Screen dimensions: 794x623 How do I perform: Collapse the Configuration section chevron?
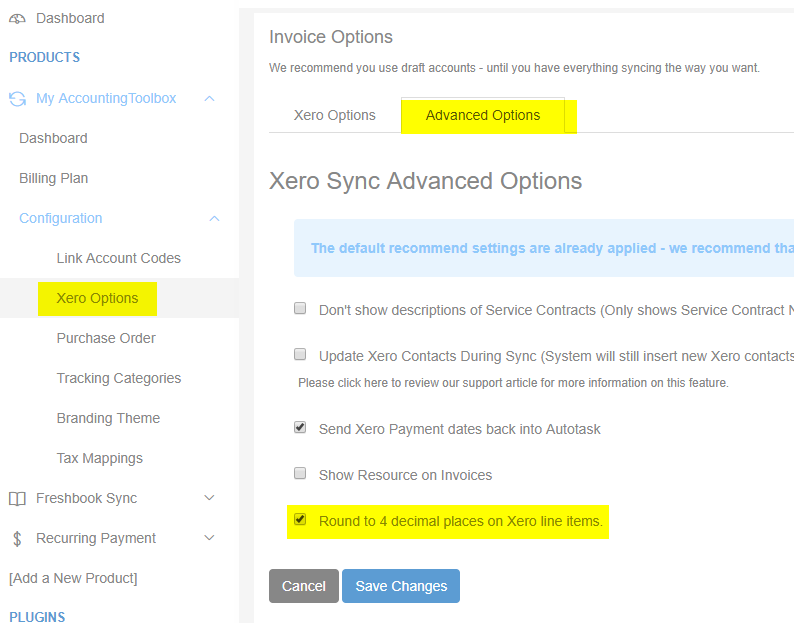pos(215,218)
